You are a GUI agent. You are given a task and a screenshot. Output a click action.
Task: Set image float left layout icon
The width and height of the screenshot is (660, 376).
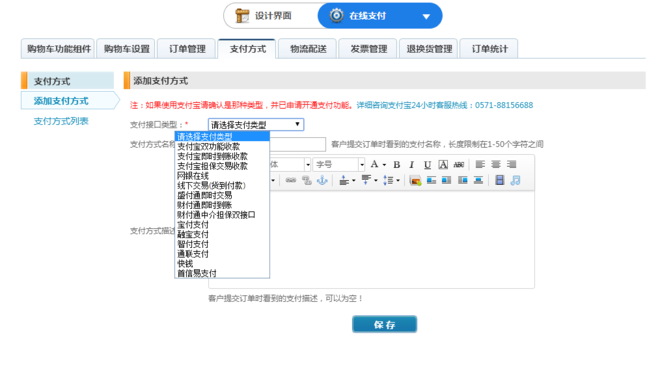point(431,180)
